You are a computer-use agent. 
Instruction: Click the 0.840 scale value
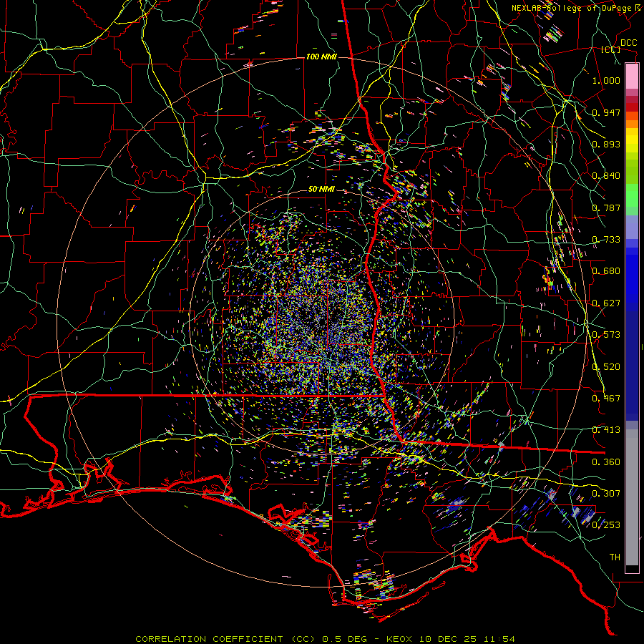pyautogui.click(x=606, y=176)
